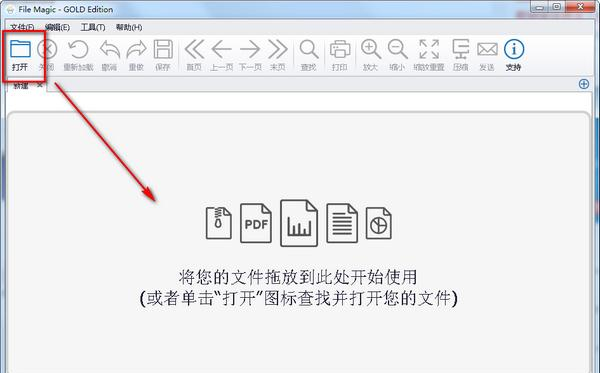
Task: Click the zip archive file icon
Action: pyautogui.click(x=218, y=223)
